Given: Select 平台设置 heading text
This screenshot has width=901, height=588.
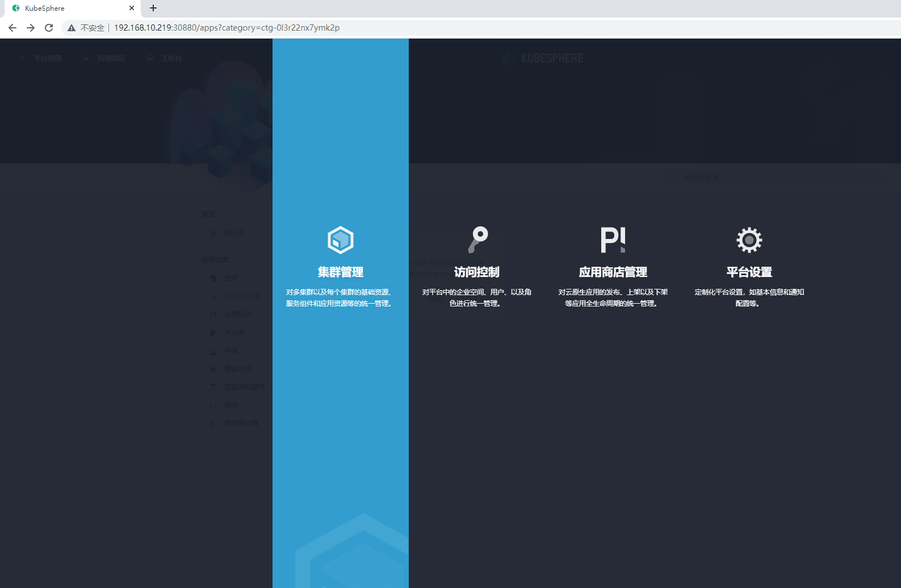Looking at the screenshot, I should [749, 272].
